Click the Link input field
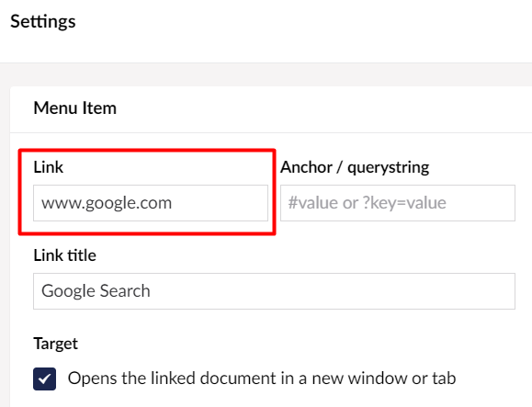 [x=151, y=203]
